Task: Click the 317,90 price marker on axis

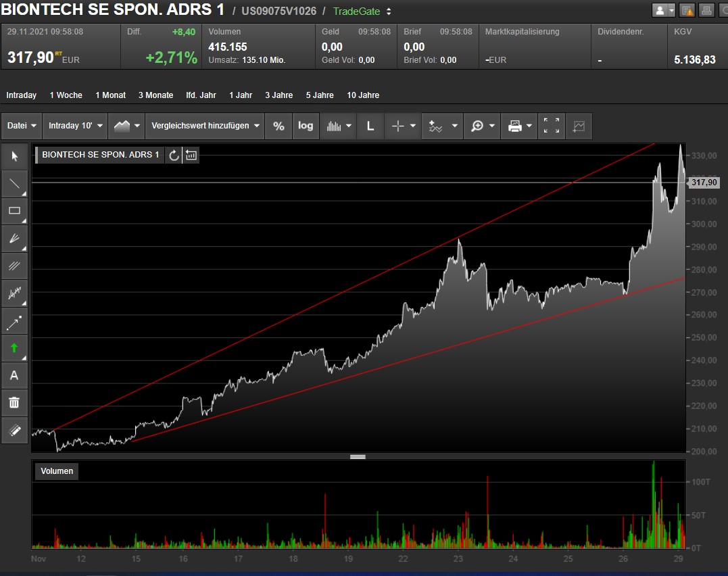Action: tap(704, 183)
